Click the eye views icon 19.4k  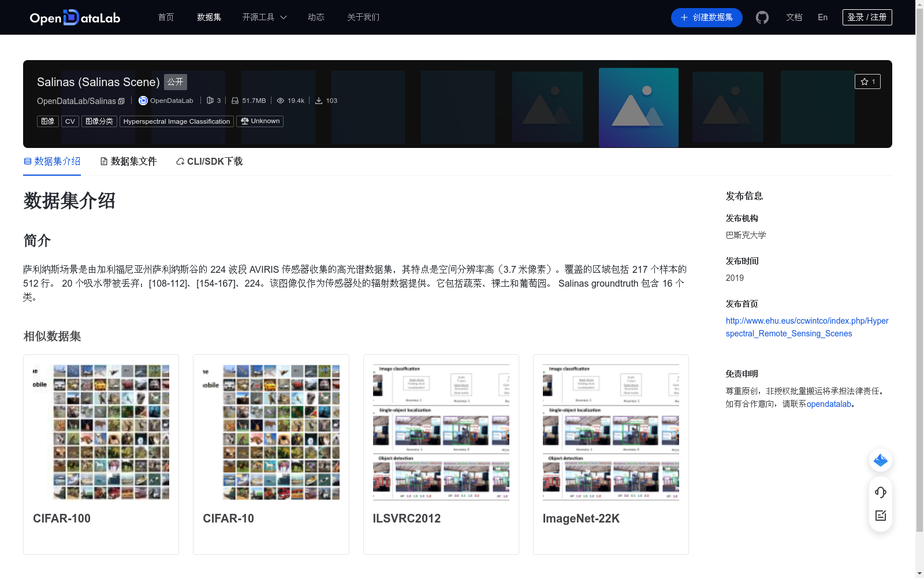coord(281,101)
